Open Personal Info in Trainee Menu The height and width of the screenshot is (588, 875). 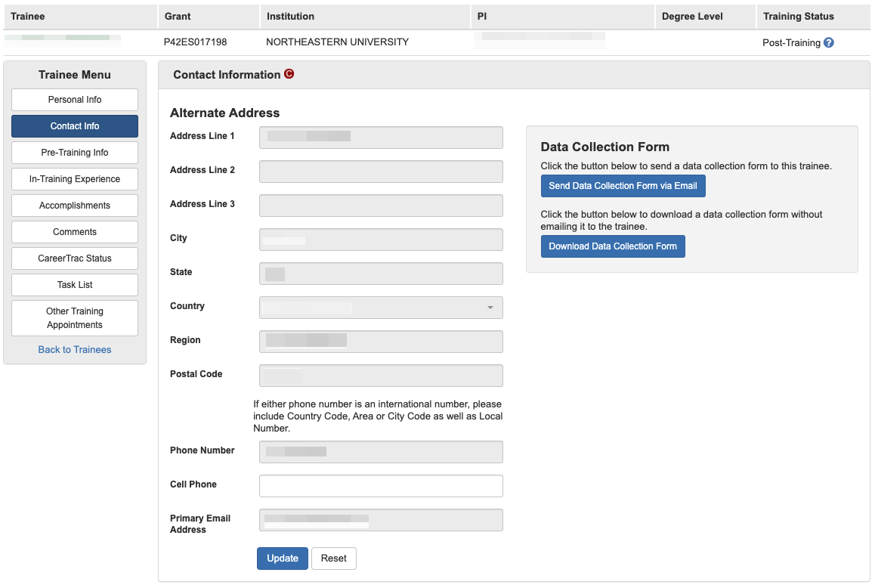point(75,100)
